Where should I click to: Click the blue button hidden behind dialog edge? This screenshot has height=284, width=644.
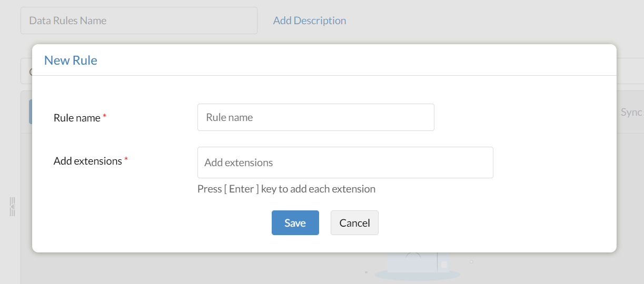tap(30, 111)
